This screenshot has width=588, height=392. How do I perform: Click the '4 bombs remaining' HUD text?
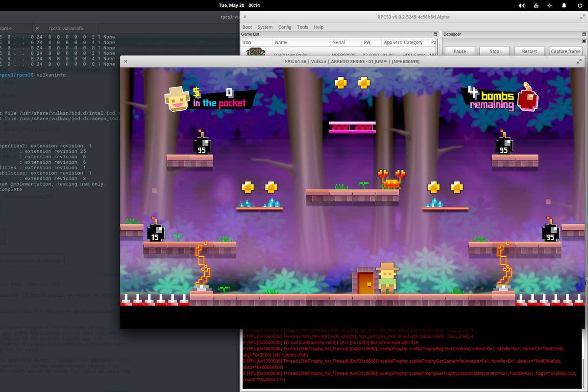click(x=490, y=98)
